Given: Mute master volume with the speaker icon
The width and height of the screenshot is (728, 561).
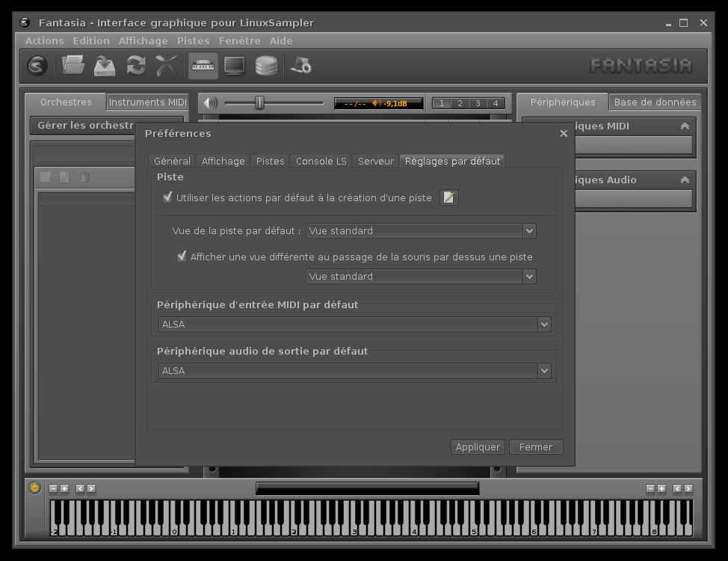Looking at the screenshot, I should pyautogui.click(x=210, y=102).
